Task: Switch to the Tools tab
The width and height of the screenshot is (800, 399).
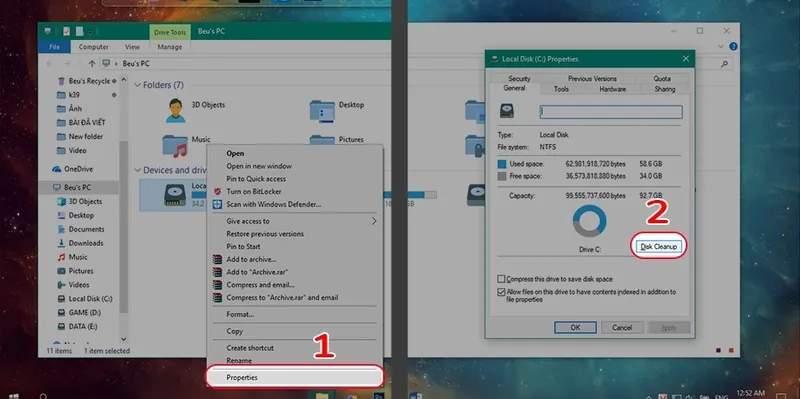Action: pos(561,89)
